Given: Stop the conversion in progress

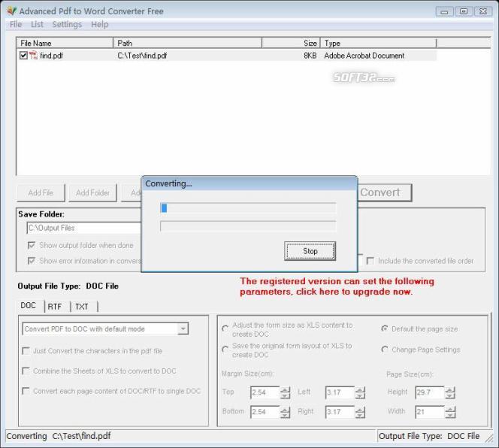Looking at the screenshot, I should (x=310, y=251).
